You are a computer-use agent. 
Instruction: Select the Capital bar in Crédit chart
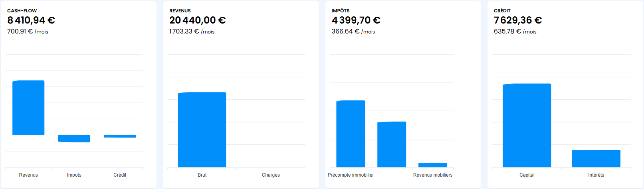(x=527, y=125)
